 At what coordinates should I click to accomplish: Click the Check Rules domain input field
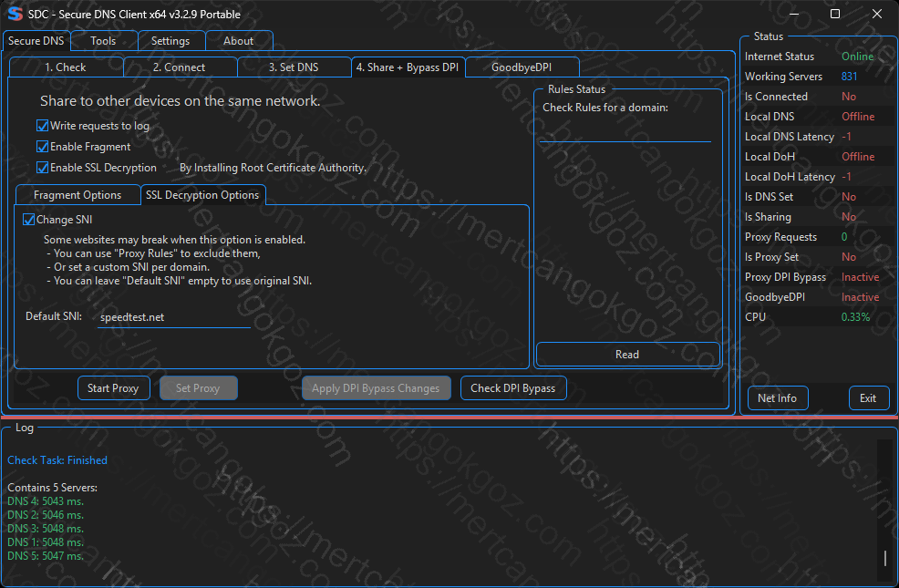625,132
